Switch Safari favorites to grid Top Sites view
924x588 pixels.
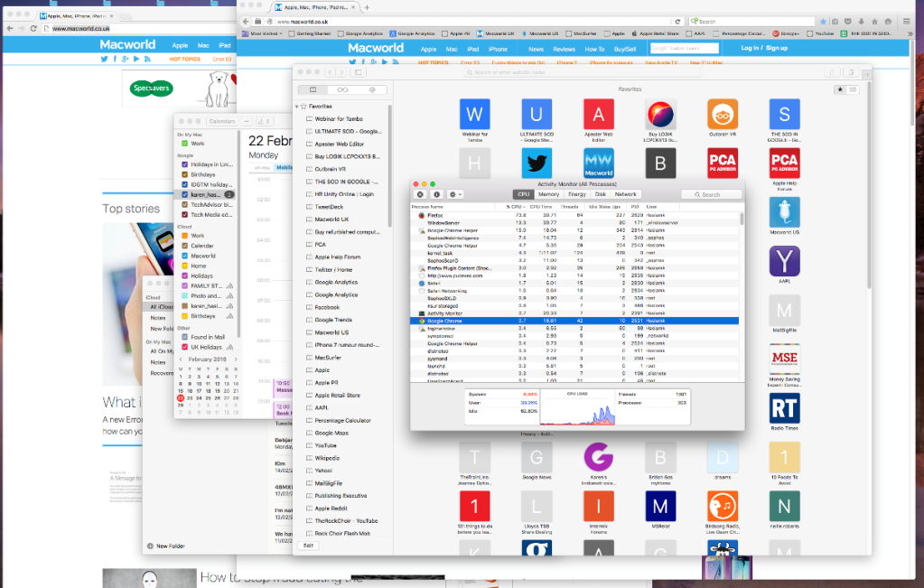[x=853, y=89]
